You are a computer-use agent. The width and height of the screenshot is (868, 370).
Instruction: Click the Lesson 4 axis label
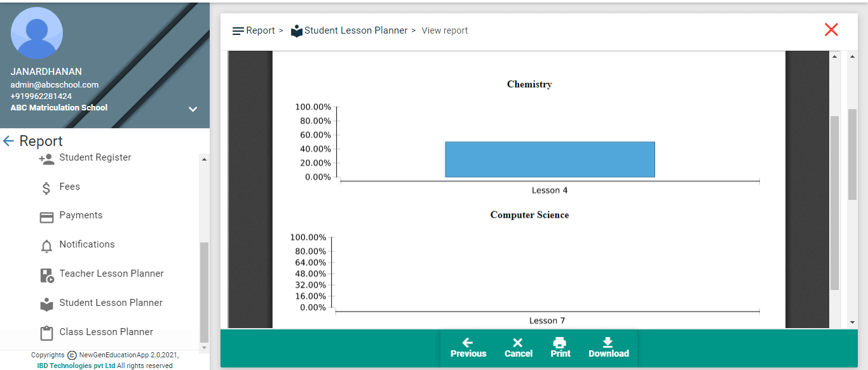550,190
